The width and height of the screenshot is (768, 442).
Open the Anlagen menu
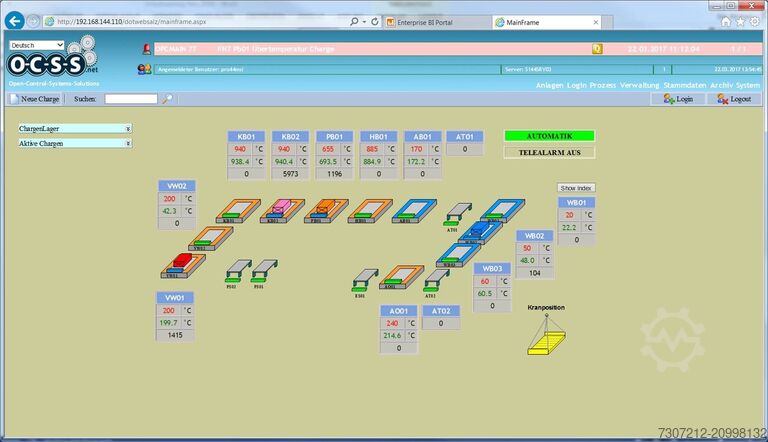pos(550,85)
